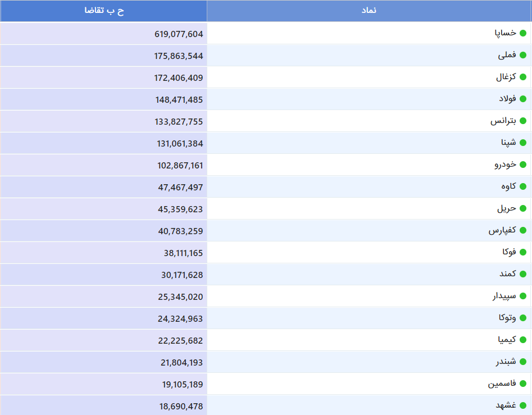The image size is (532, 415).
Task: Click the green indicator beside شپنا
Action: (522, 143)
